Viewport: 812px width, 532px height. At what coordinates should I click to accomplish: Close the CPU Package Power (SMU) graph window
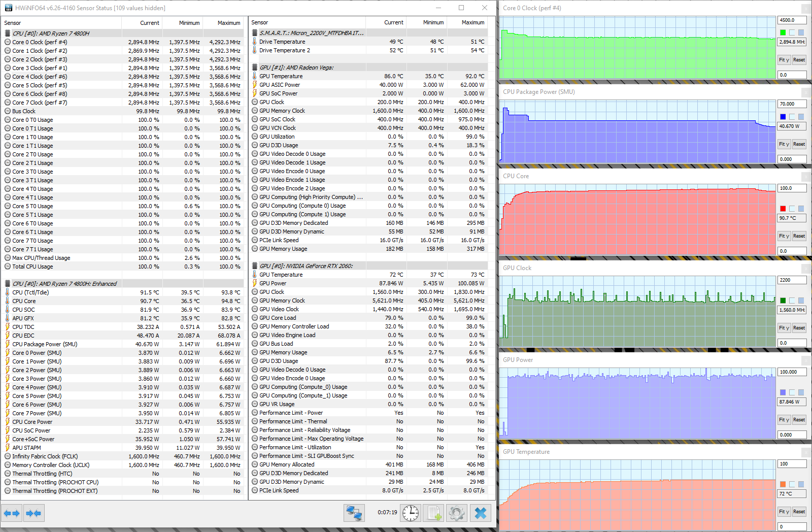point(806,92)
